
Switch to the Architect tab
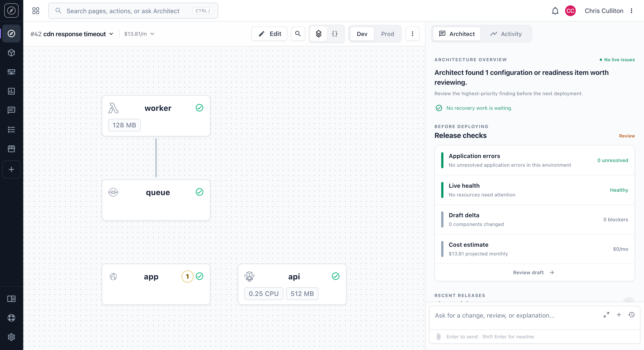pyautogui.click(x=457, y=34)
